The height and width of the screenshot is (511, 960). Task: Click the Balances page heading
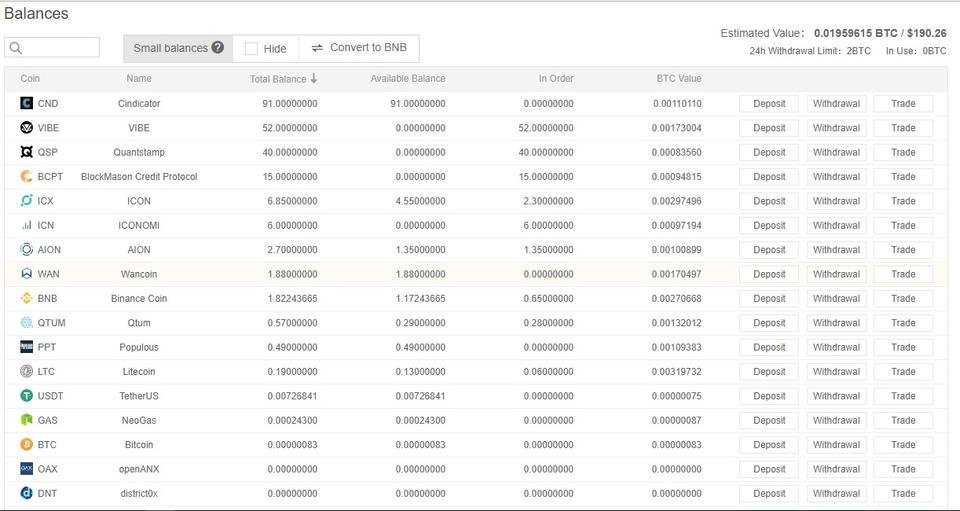pyautogui.click(x=36, y=13)
